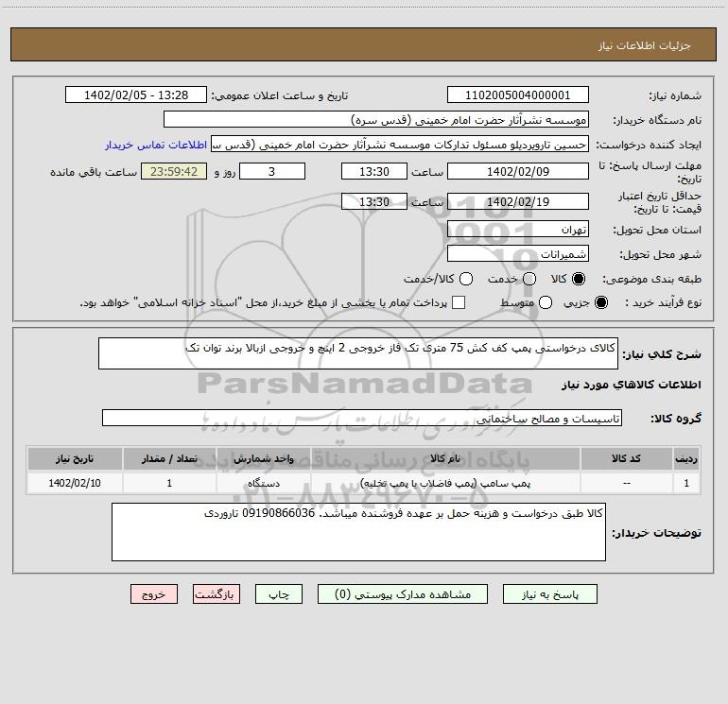Click the delivery city field شمیرانات
728x704 pixels.
(518, 254)
